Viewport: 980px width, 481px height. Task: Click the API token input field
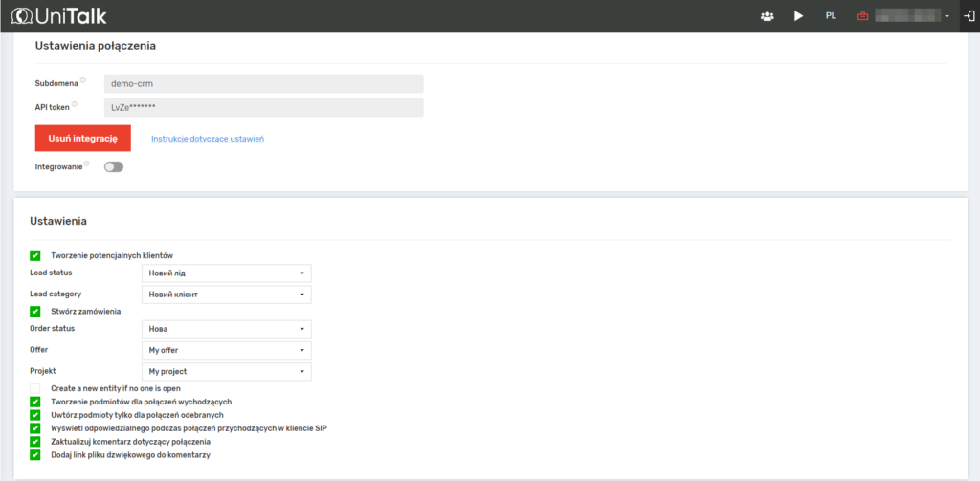[263, 107]
